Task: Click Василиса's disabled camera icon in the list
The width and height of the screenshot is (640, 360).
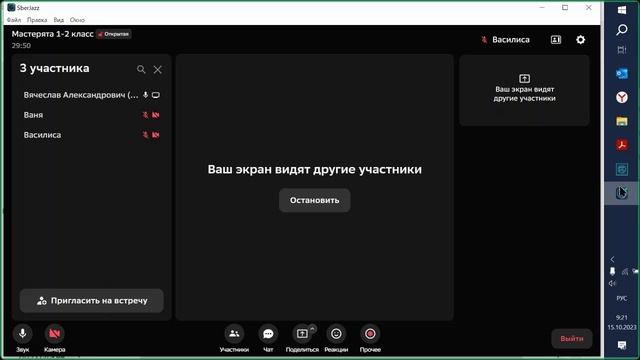Action: [156, 135]
